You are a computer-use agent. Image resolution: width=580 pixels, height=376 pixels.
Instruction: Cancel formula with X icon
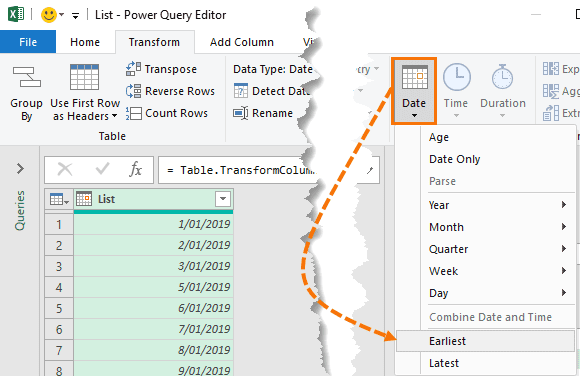(x=65, y=169)
